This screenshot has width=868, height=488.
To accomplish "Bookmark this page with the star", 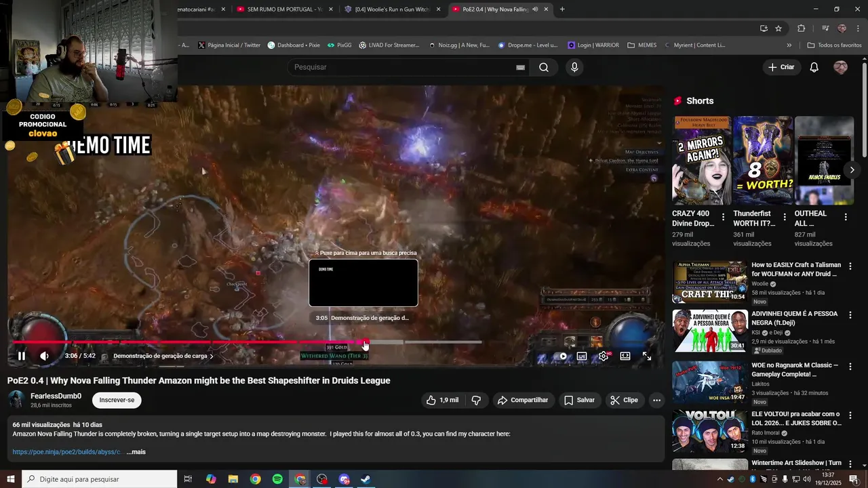I will click(778, 28).
